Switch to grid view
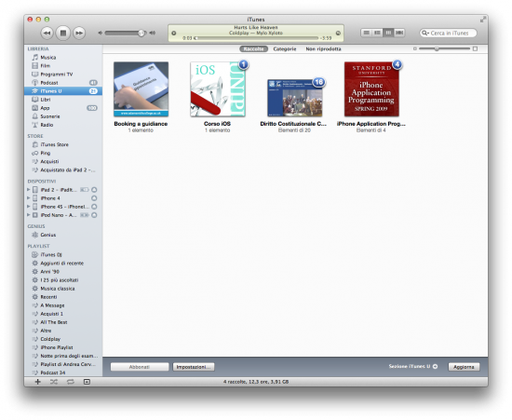 click(x=388, y=33)
